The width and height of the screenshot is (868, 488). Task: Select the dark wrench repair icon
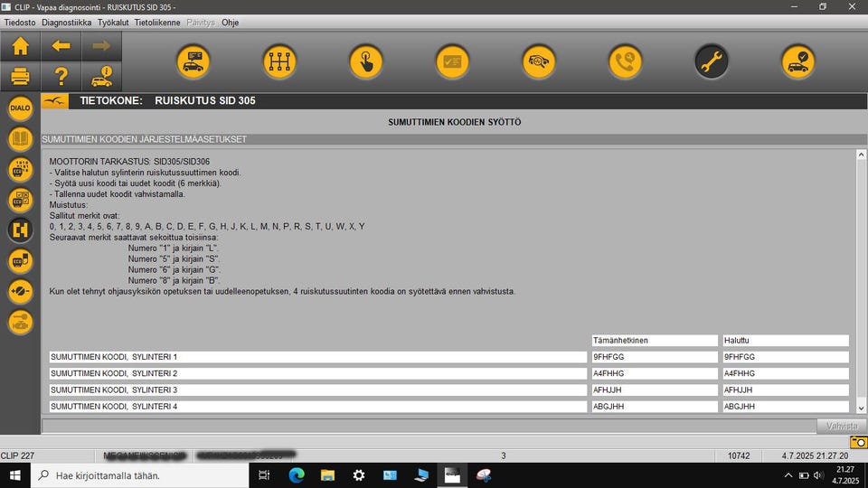coord(712,61)
